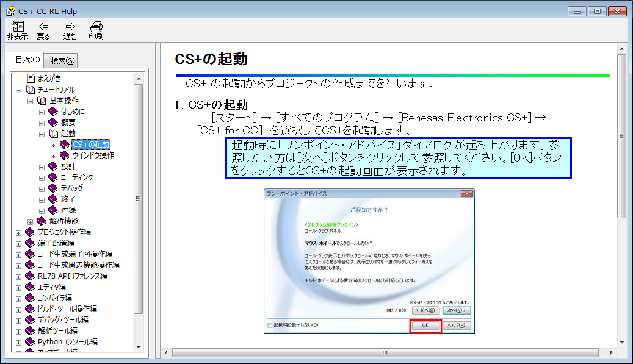Select the CS+の起動 tree item
The image size is (633, 364).
(x=91, y=145)
